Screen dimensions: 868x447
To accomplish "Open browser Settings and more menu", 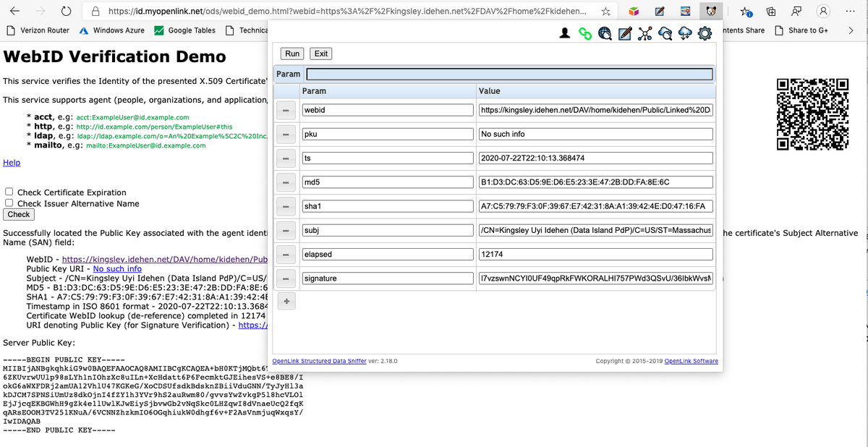I will click(x=848, y=12).
